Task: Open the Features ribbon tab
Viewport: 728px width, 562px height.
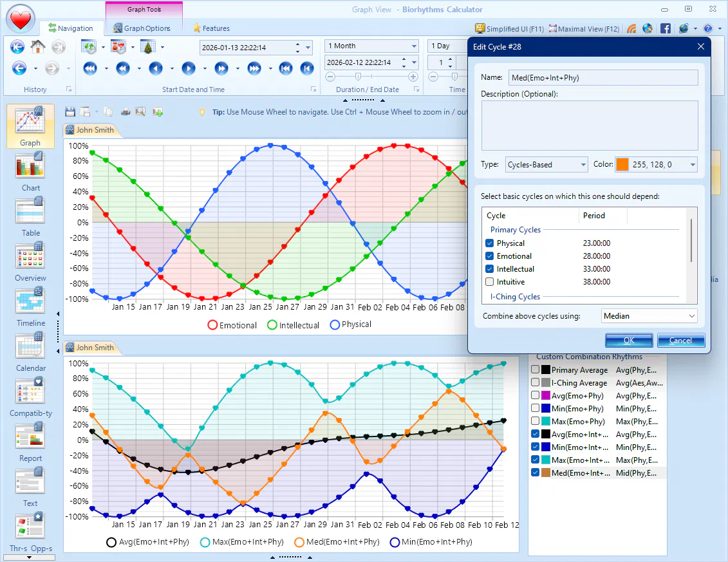Action: [x=210, y=28]
